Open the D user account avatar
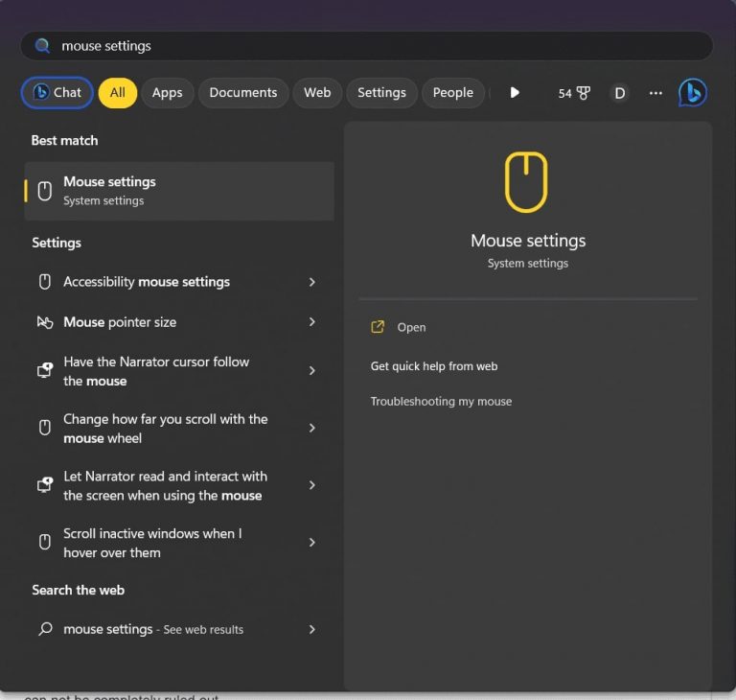 point(620,93)
